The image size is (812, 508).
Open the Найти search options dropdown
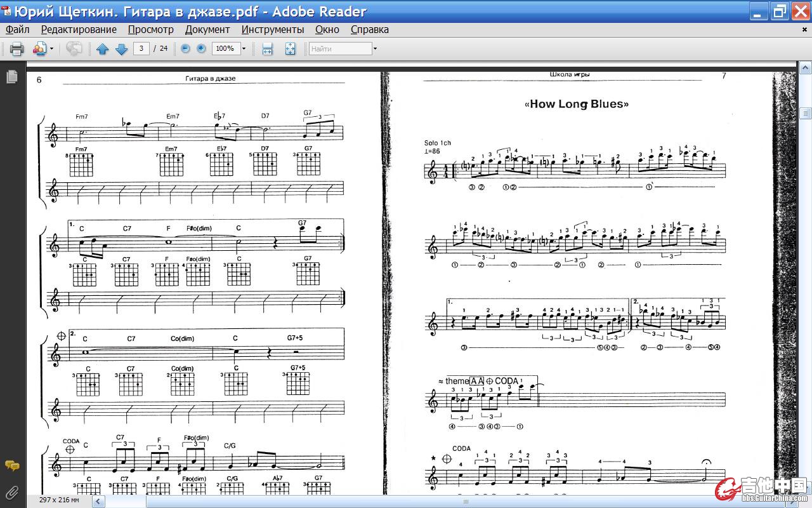tap(375, 49)
